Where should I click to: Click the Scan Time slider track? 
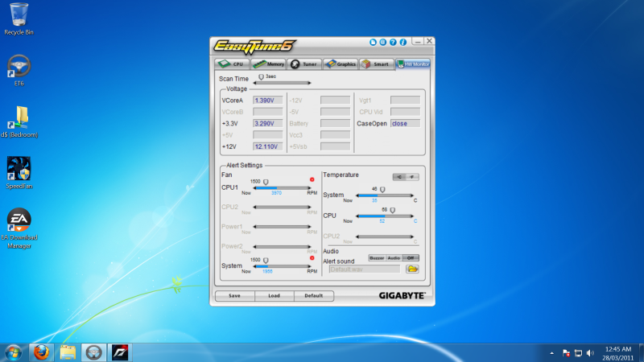point(282,83)
